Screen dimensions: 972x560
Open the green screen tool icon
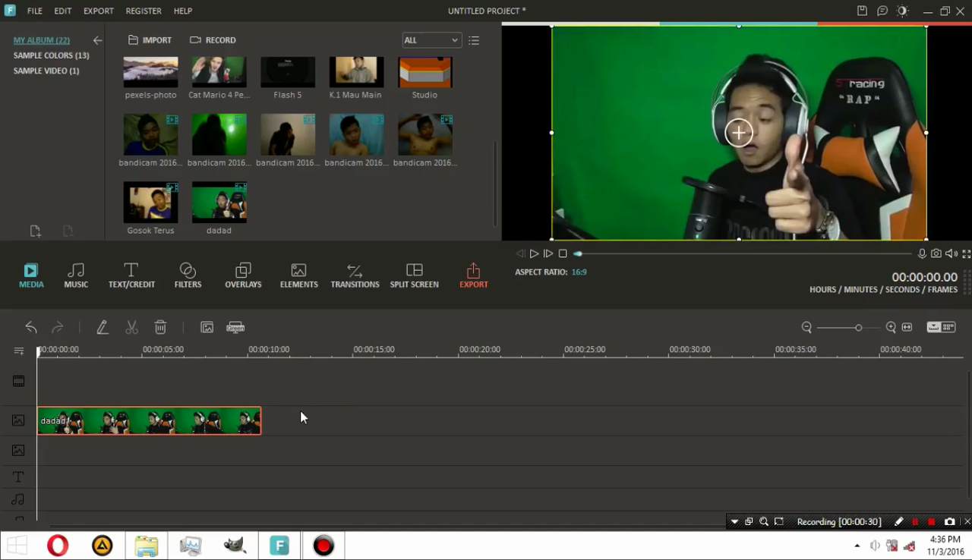pos(235,328)
